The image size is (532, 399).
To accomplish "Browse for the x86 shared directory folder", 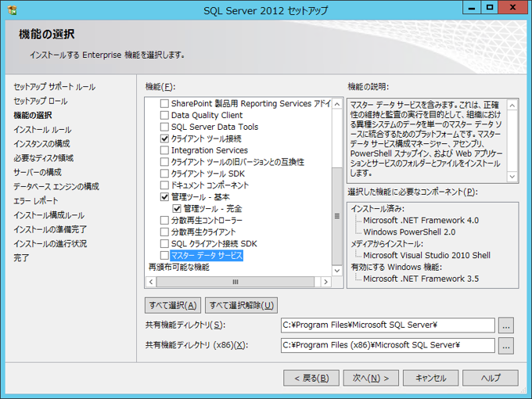I will click(506, 346).
